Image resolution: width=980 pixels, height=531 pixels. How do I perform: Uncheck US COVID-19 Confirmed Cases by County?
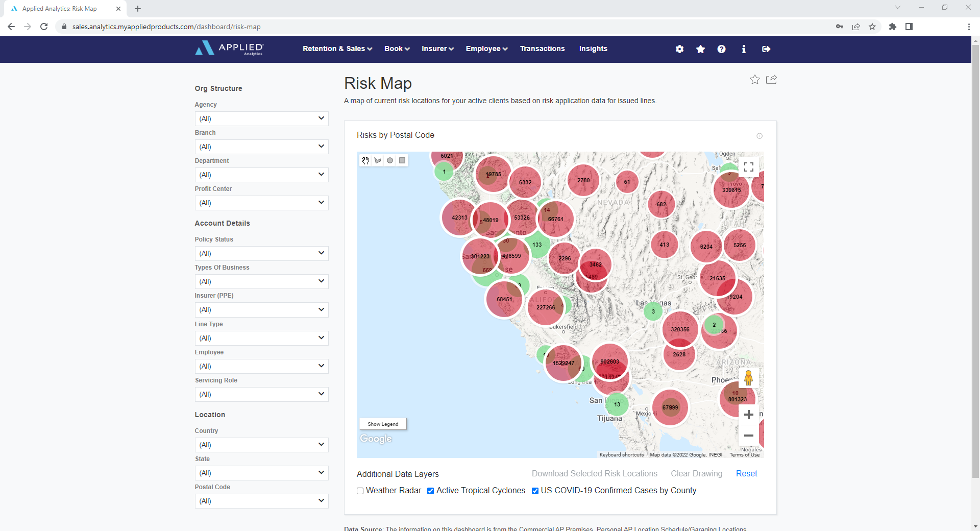click(x=535, y=491)
